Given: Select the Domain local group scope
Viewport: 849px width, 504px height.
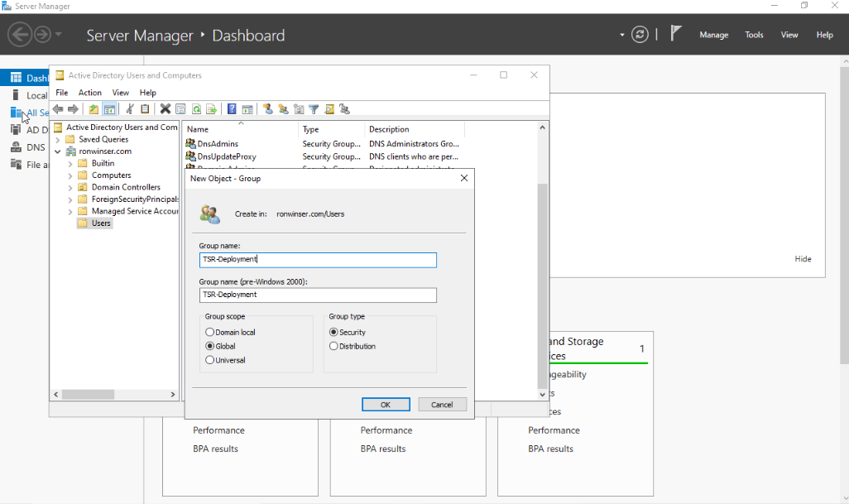Looking at the screenshot, I should click(x=209, y=332).
